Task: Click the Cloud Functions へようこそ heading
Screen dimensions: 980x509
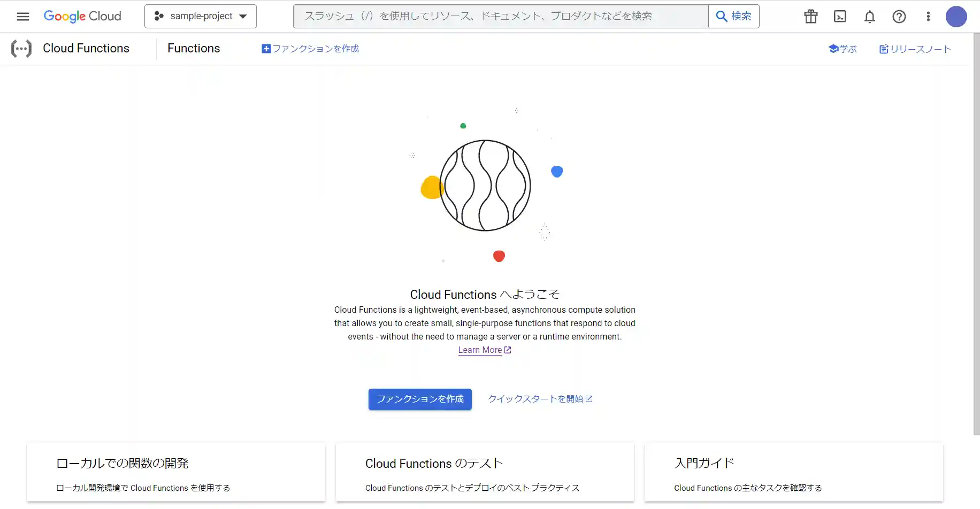Action: point(485,294)
